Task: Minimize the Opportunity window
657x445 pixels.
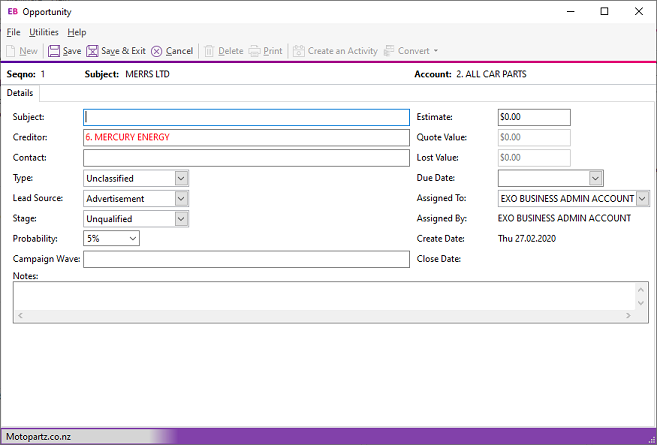Action: coord(570,11)
